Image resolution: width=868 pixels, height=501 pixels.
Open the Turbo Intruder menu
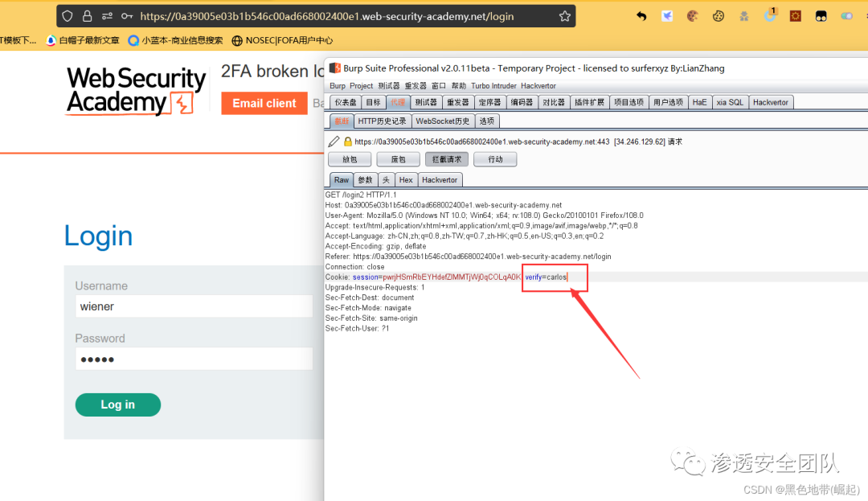(x=493, y=86)
